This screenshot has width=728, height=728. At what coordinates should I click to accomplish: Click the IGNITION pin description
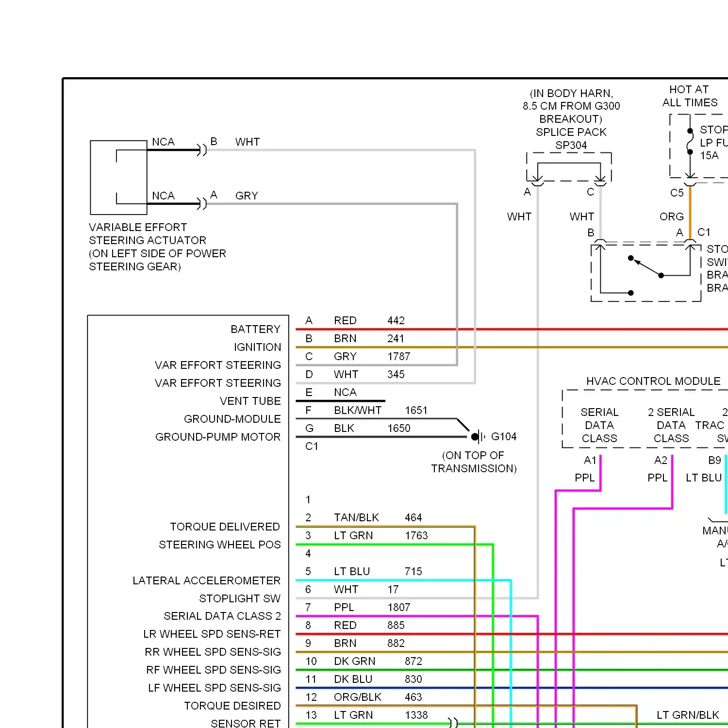(x=257, y=347)
